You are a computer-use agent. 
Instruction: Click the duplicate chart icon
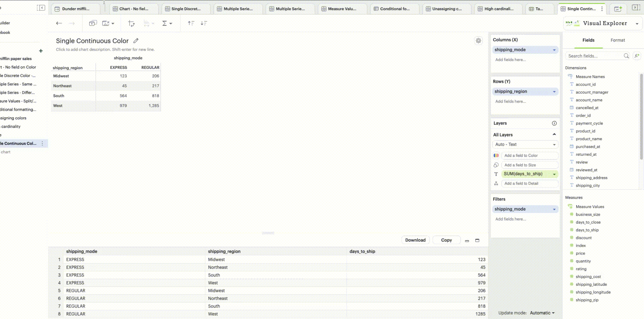coord(93,23)
